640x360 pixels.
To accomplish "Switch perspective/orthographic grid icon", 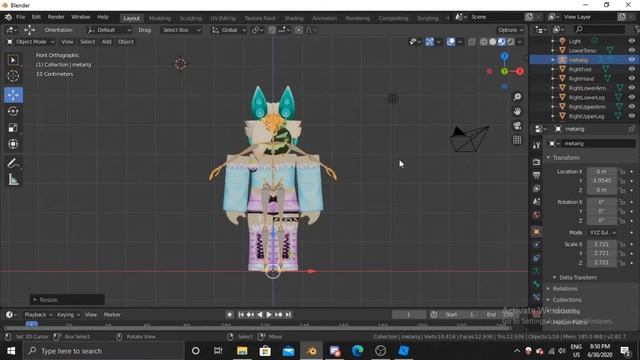I will click(x=517, y=140).
